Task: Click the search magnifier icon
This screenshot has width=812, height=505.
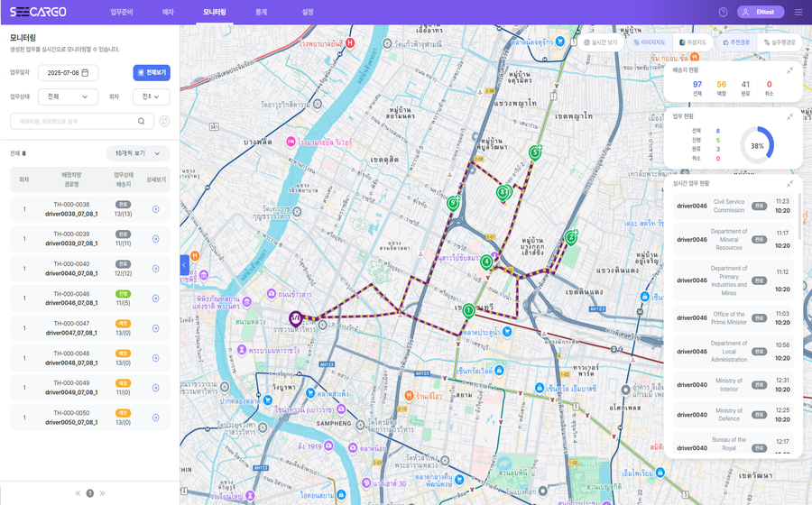Action: tap(142, 121)
